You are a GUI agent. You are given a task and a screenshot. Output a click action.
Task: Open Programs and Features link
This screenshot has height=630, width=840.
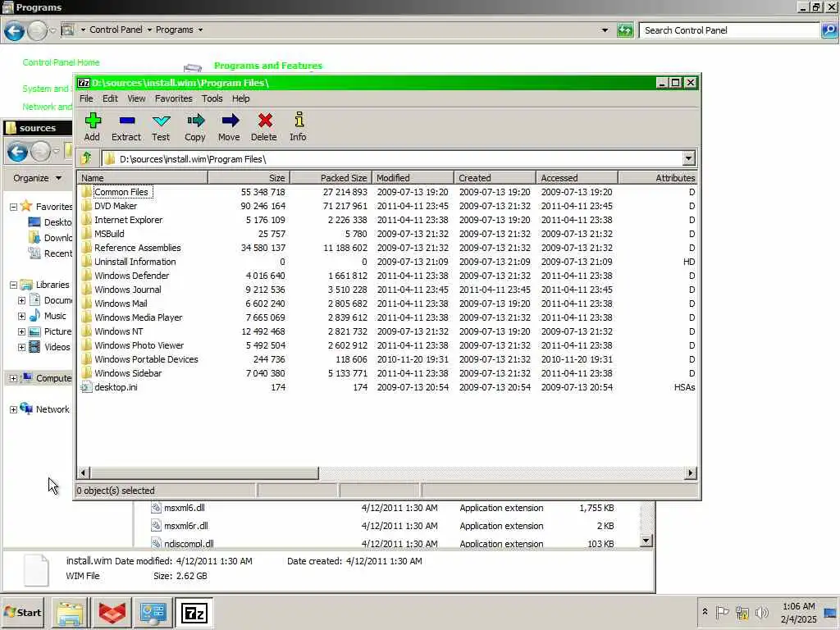(268, 66)
